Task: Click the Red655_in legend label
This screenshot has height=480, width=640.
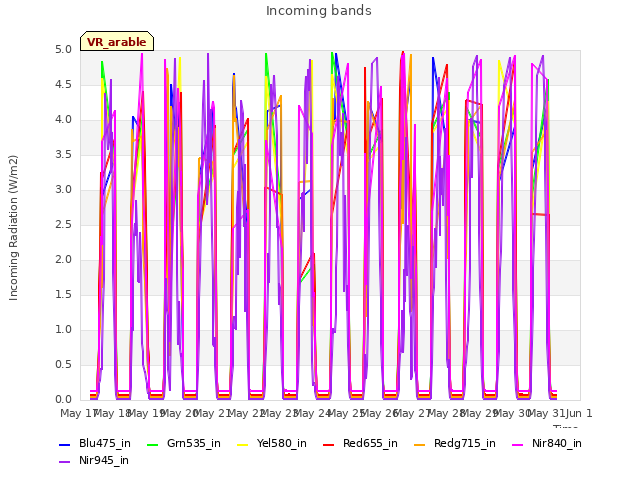Action: [370, 443]
